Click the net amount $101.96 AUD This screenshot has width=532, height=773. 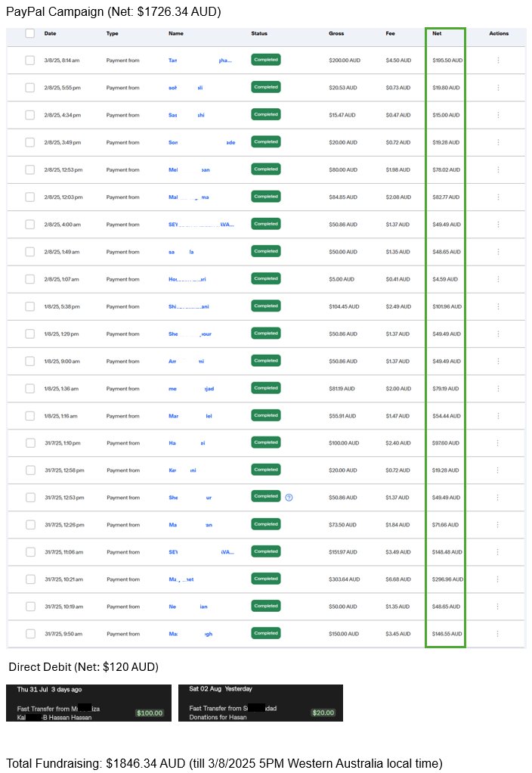click(447, 306)
